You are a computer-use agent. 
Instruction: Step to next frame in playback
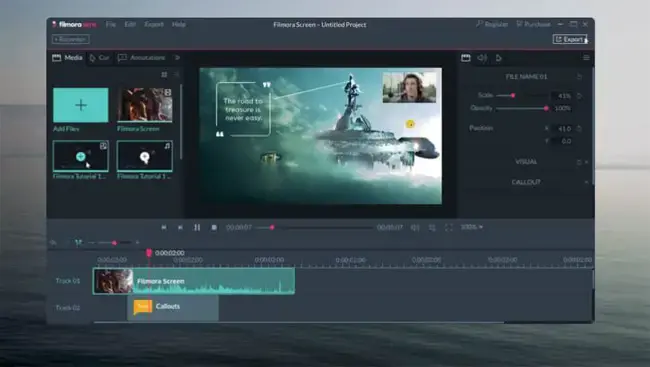180,227
